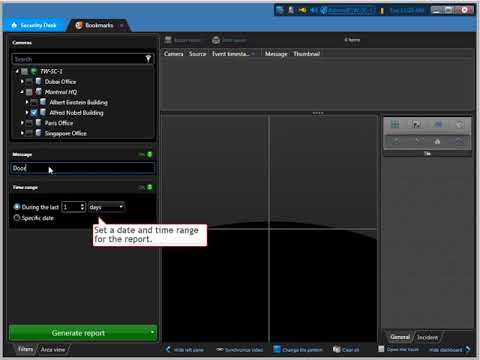Switch to the Incident dashboard tab

(428, 337)
